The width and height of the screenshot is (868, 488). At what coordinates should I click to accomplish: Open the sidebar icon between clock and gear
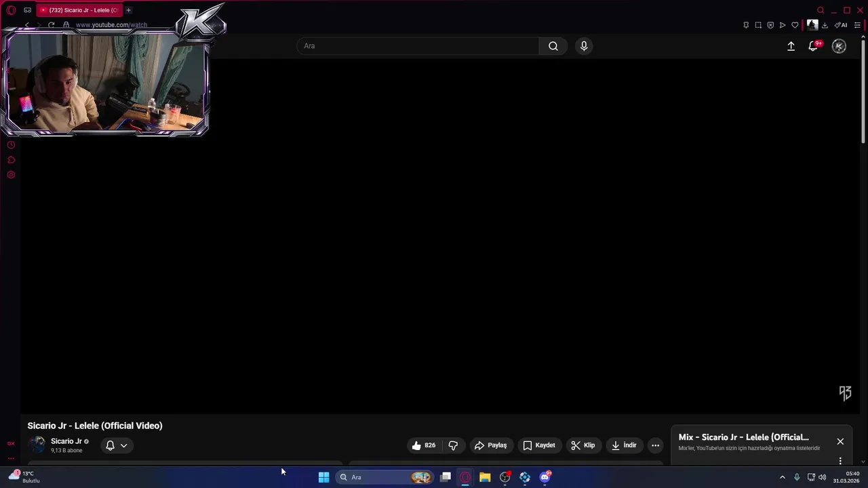11,160
